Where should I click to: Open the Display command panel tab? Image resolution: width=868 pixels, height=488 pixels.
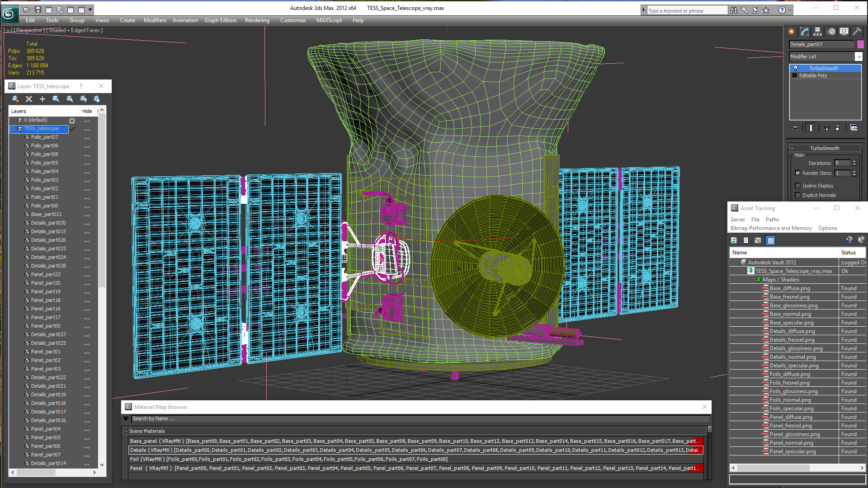coord(844,32)
